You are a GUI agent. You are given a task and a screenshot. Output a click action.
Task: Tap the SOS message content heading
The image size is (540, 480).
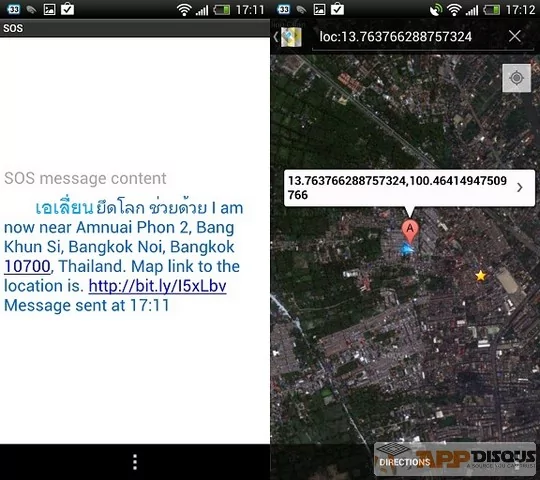[x=85, y=178]
